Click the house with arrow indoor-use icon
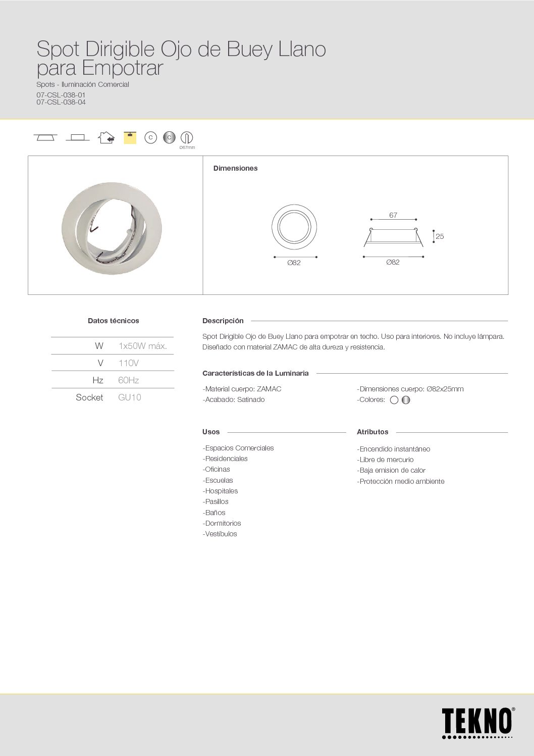534x756 pixels. click(106, 137)
